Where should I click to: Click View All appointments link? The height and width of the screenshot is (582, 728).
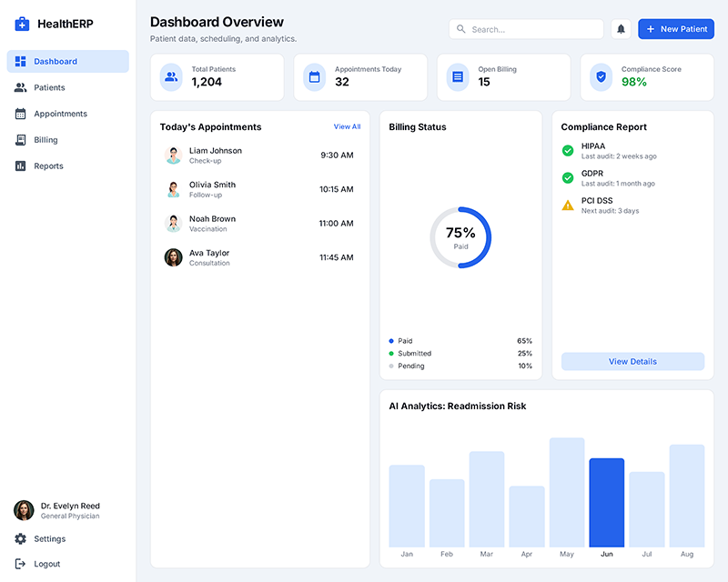tap(347, 126)
